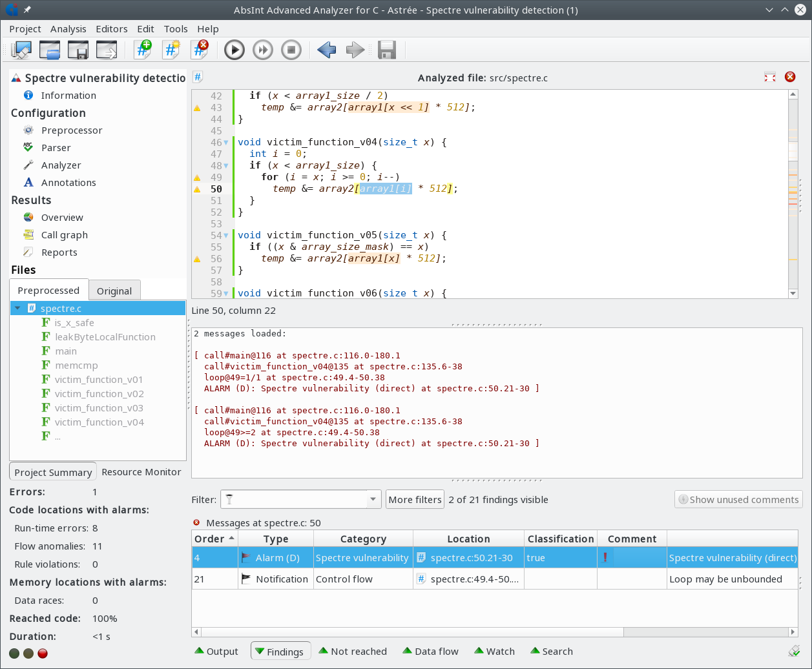Start the analysis with the play button

[234, 50]
